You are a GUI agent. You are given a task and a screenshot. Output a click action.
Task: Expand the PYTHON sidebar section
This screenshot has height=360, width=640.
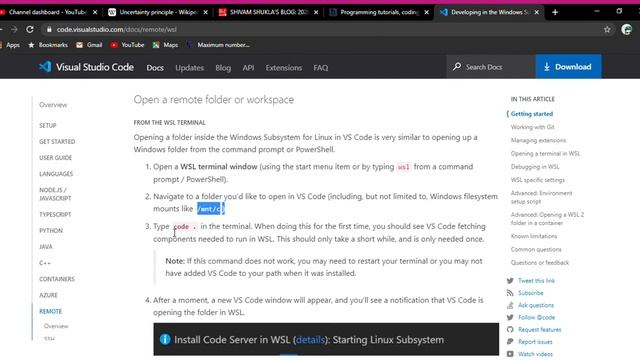coord(51,231)
